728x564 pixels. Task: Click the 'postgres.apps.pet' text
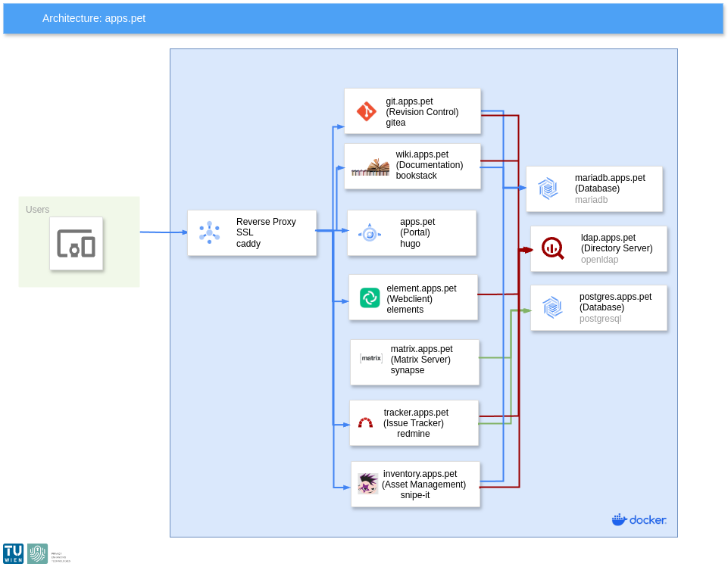615,296
